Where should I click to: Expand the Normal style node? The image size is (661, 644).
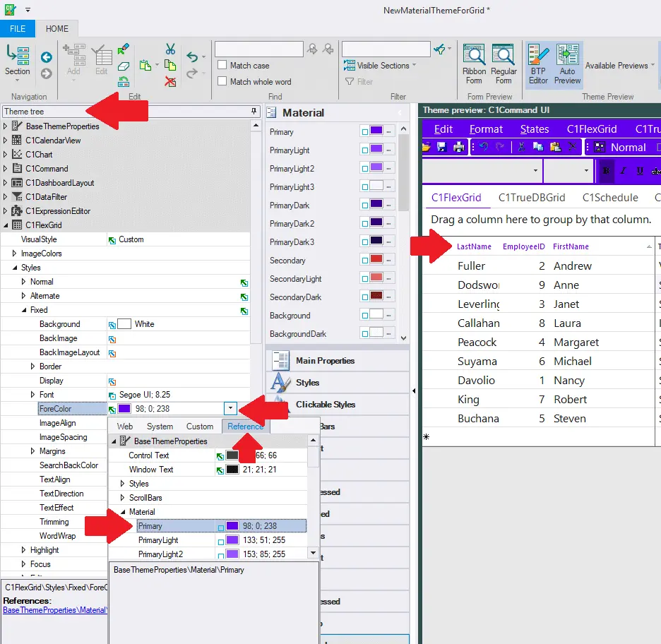pyautogui.click(x=23, y=282)
